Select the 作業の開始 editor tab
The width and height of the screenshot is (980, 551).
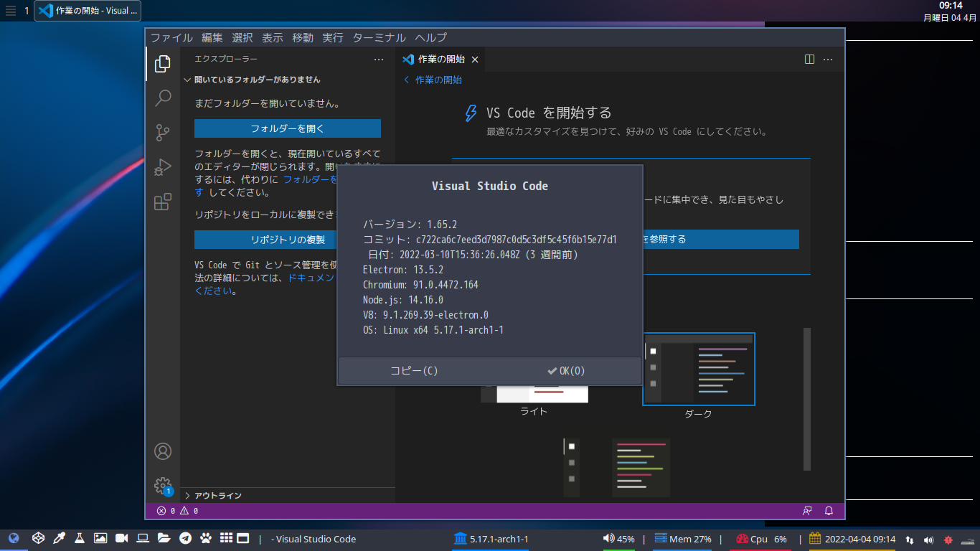pos(440,60)
